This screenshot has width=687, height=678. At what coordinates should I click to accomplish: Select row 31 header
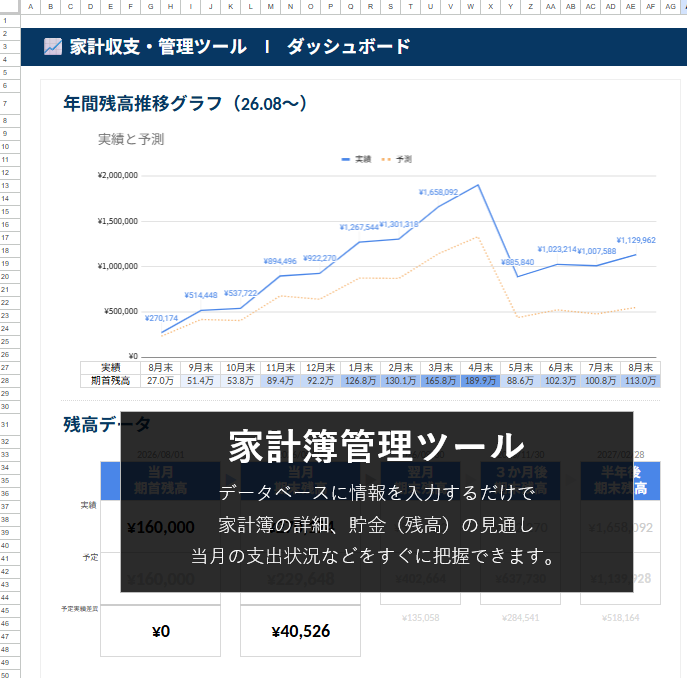[10, 424]
